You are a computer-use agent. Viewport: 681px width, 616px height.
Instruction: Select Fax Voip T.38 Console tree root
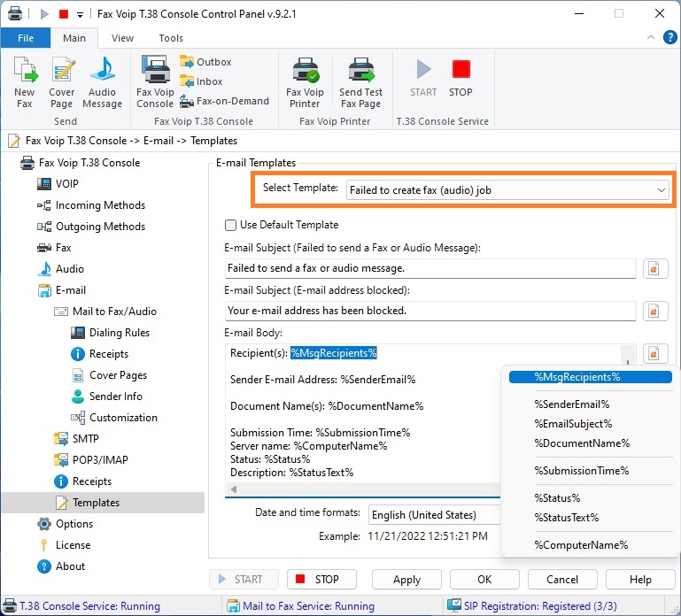pos(81,163)
